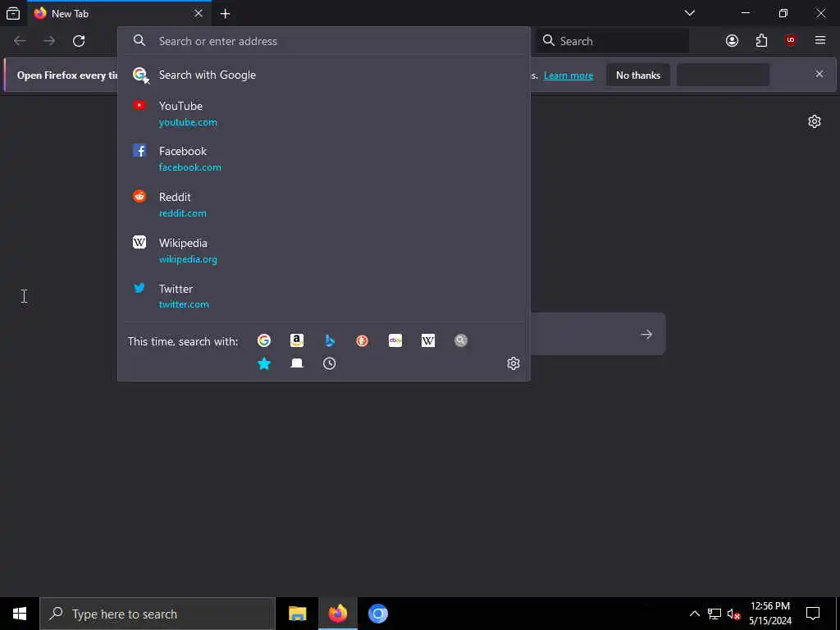Open the Reddit suggestion

coord(323,204)
